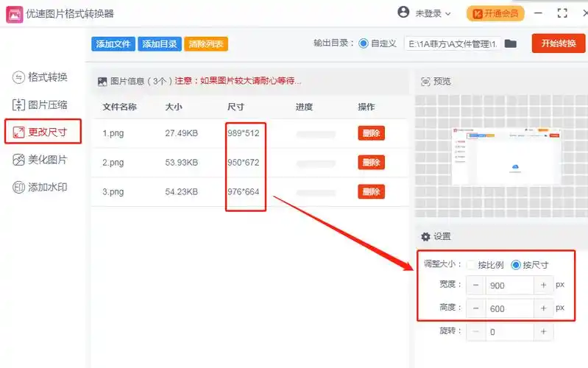
Task: Click the 添加文件 button
Action: point(113,44)
